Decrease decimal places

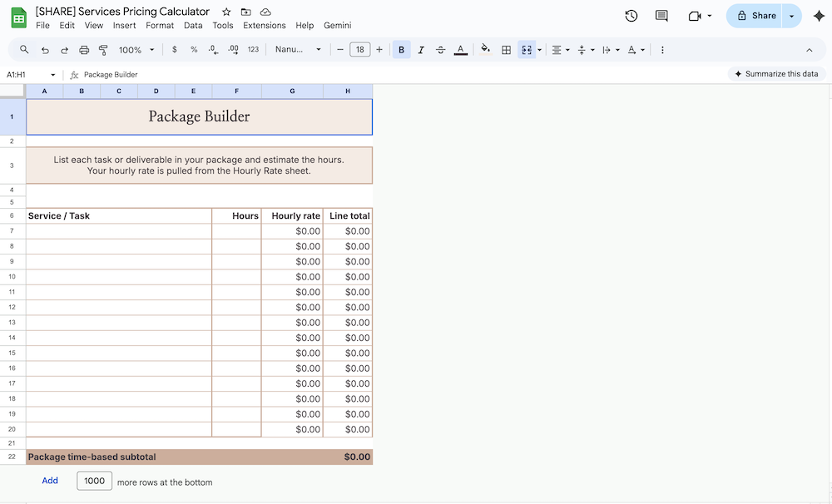click(213, 49)
